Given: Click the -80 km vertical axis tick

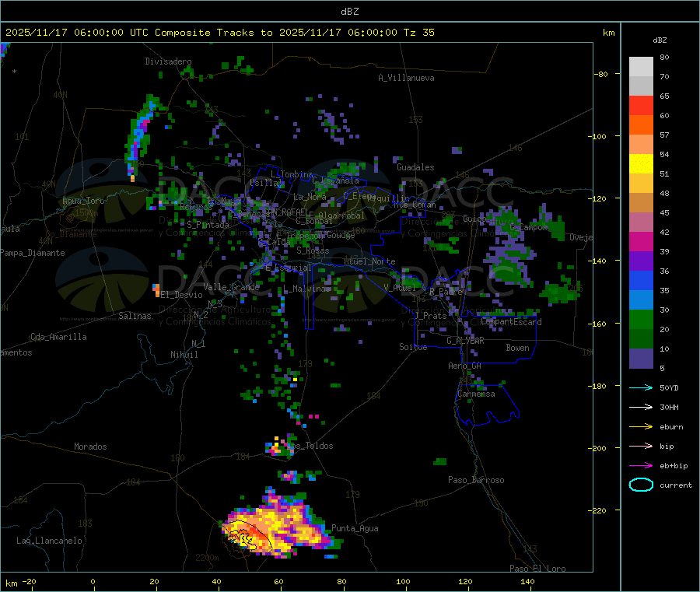Looking at the screenshot, I should [601, 74].
